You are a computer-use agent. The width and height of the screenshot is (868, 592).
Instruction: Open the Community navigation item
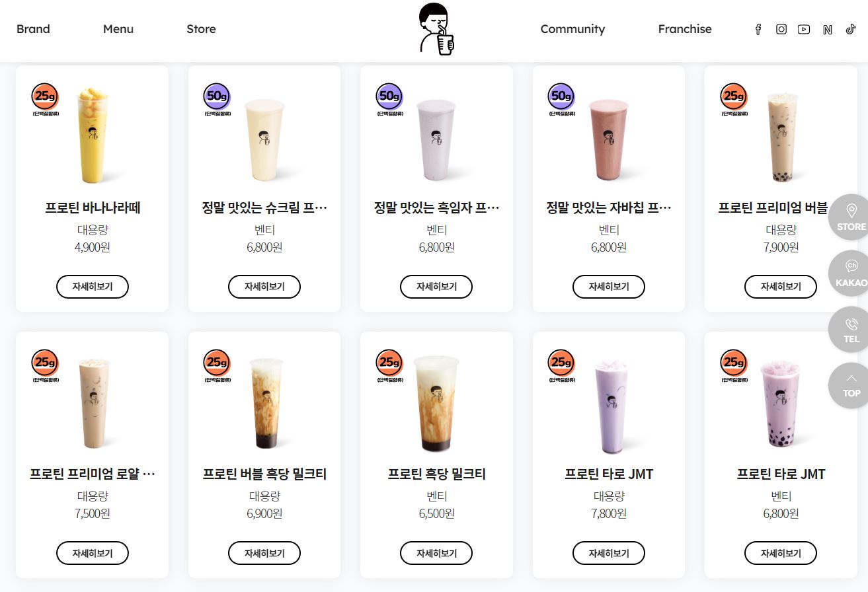pos(572,29)
